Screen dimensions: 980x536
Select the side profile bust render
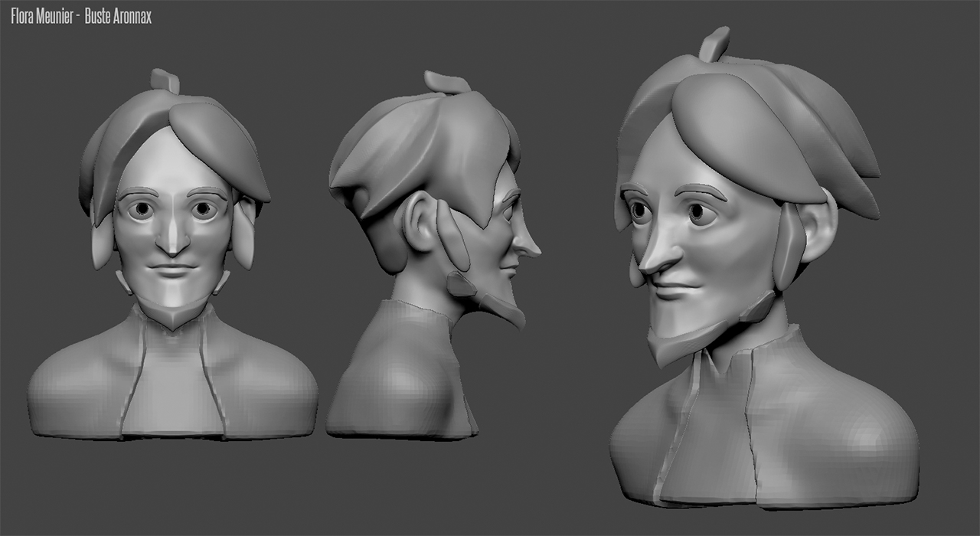click(x=433, y=255)
